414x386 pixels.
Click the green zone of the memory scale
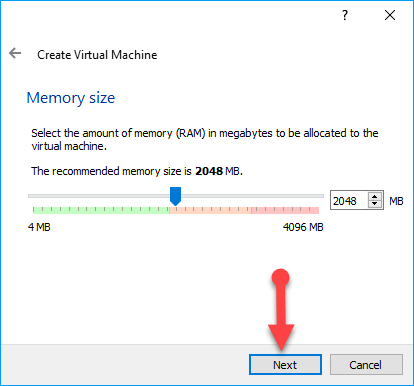101,210
